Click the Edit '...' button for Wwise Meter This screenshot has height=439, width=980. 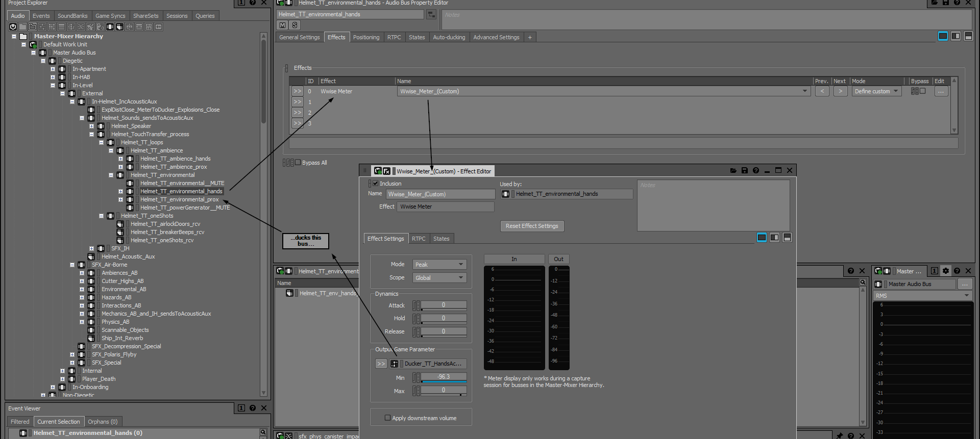[941, 91]
